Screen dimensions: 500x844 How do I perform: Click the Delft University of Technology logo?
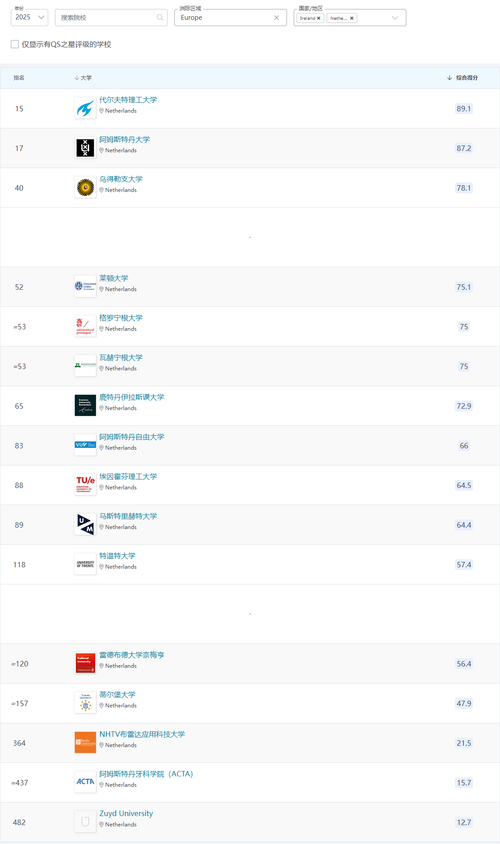(85, 108)
